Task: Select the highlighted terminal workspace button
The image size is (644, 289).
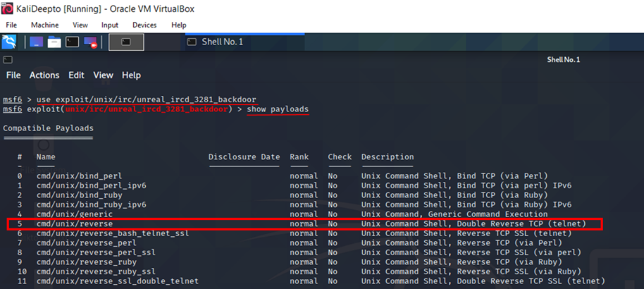Action: tap(126, 42)
